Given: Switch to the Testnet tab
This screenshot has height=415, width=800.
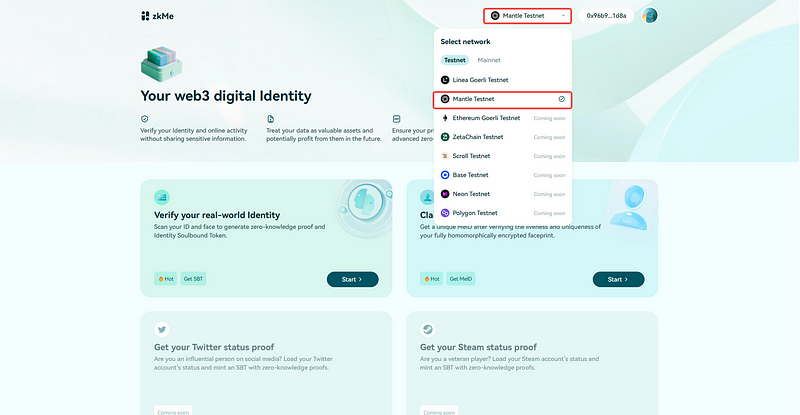Looking at the screenshot, I should (455, 60).
